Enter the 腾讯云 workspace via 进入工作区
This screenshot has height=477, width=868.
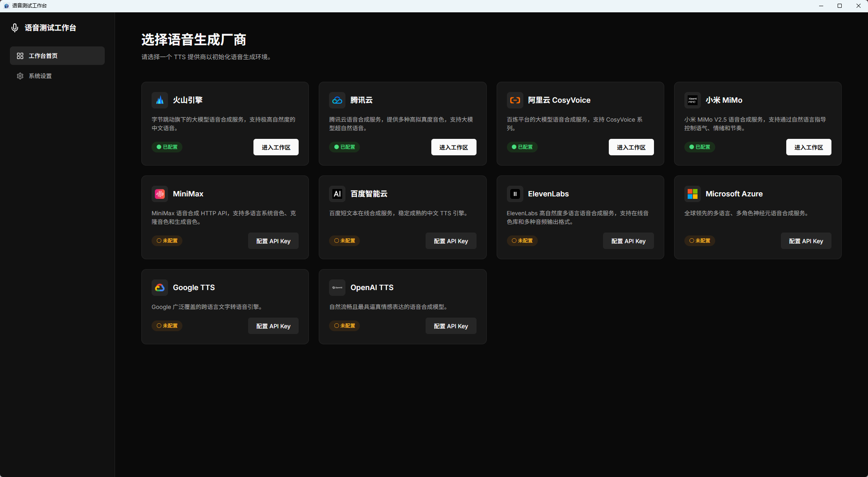point(454,147)
